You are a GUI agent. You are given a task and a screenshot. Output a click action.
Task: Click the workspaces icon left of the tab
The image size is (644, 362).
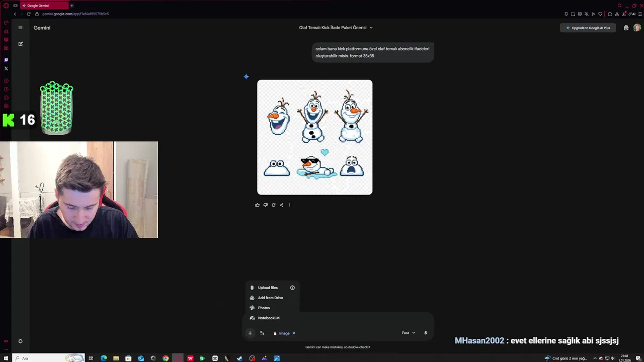tap(15, 6)
